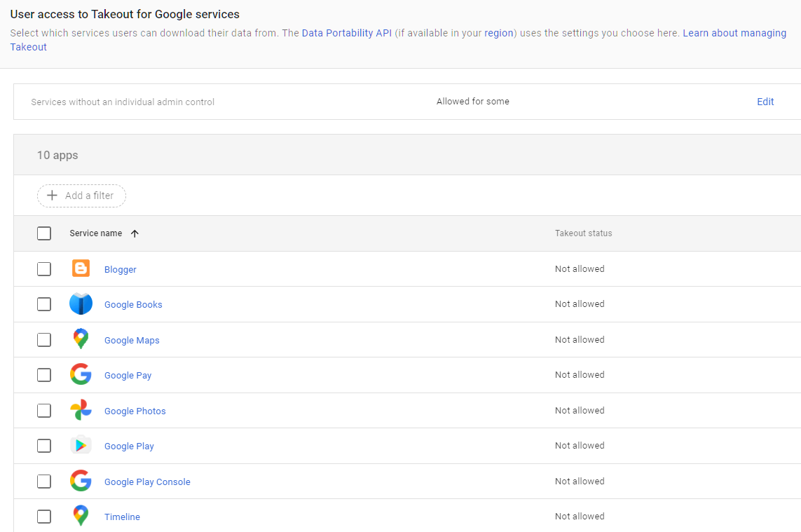Click the Blogger service icon
This screenshot has height=532, width=801.
pyautogui.click(x=80, y=268)
